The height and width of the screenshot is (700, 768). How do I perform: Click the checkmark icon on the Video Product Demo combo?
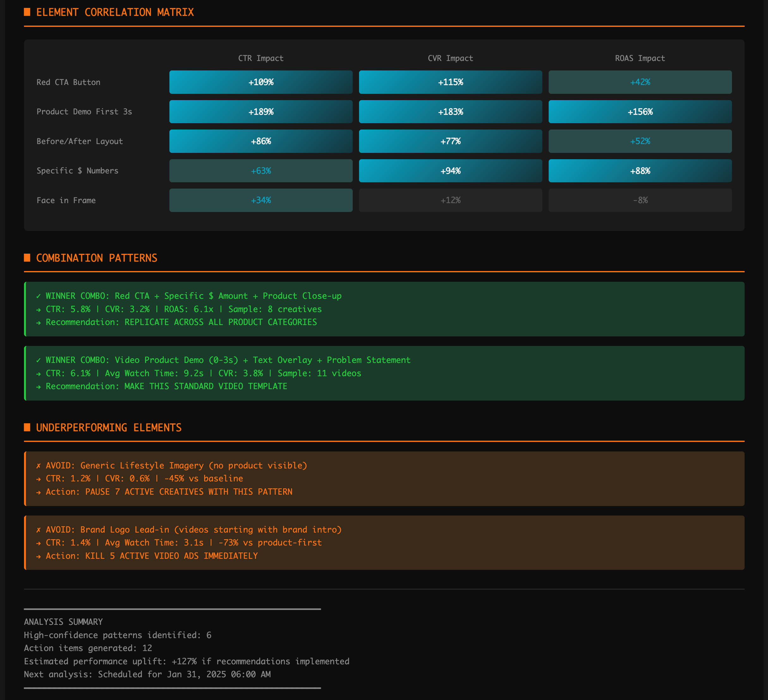[39, 360]
